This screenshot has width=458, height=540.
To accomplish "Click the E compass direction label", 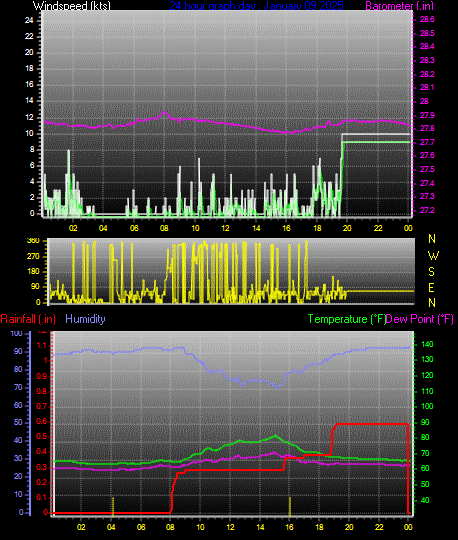I will point(431,288).
